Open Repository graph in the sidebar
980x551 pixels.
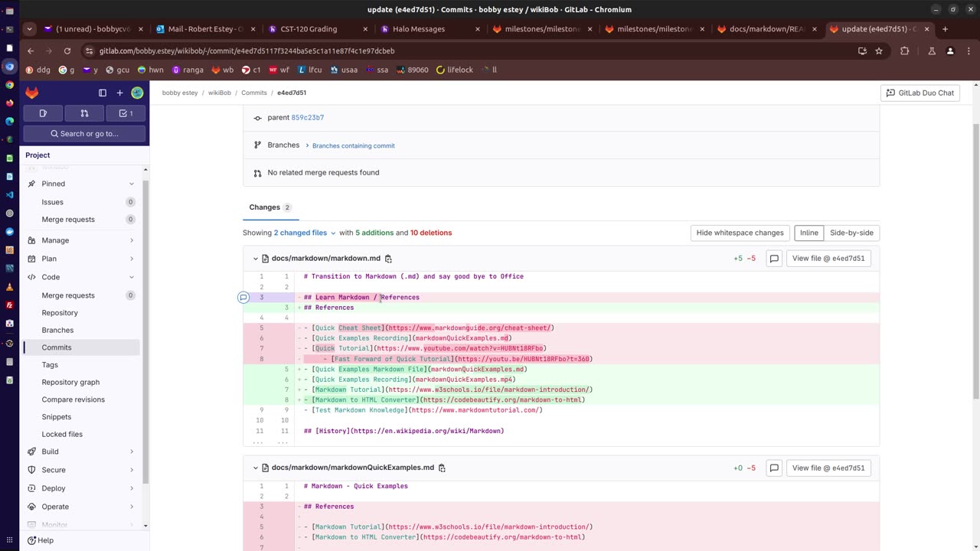point(80,382)
